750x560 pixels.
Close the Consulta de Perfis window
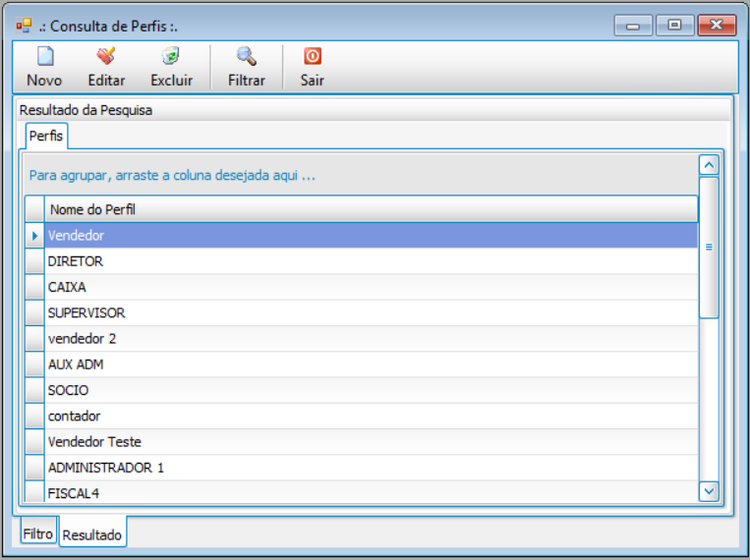[x=716, y=26]
